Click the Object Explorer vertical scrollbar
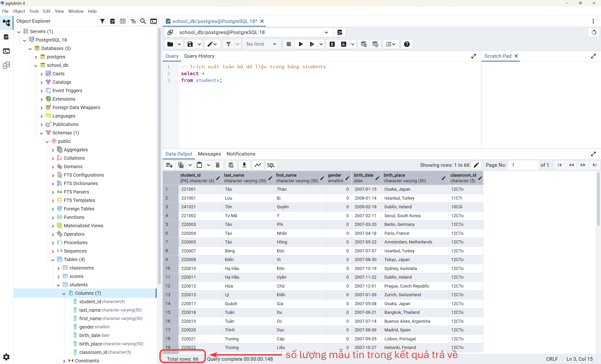Viewport: 601px width, 364px height. pyautogui.click(x=159, y=156)
